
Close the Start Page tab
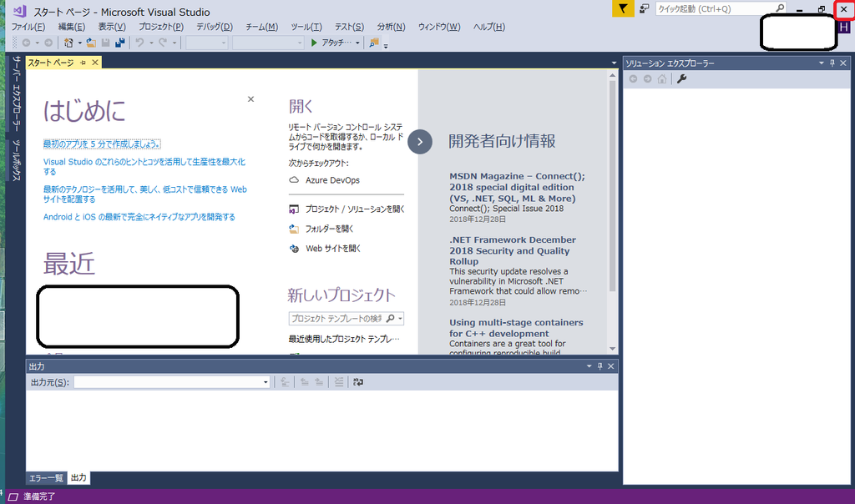point(95,63)
